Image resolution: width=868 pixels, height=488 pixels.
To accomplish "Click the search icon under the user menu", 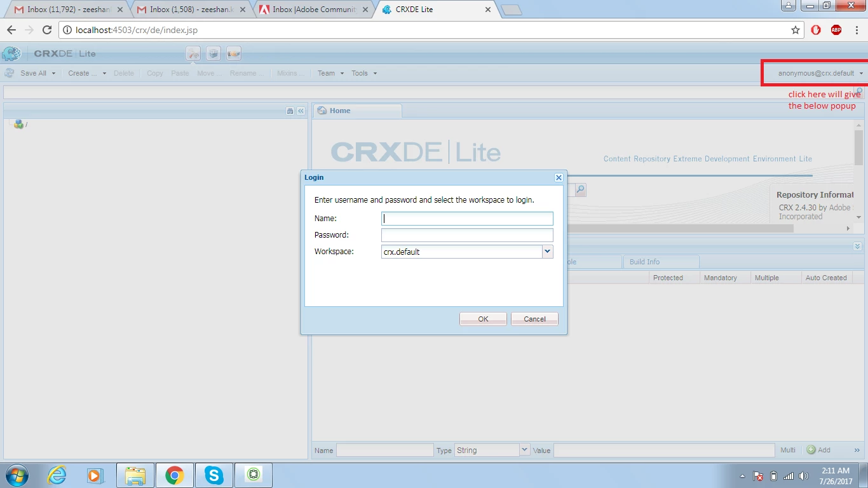I will tap(859, 91).
